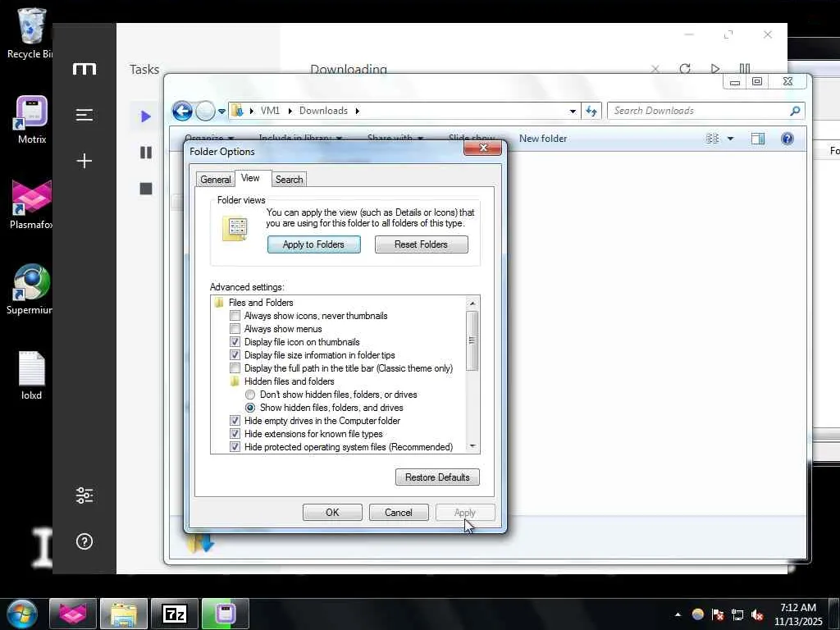Open the Motrix help icon

tap(84, 541)
